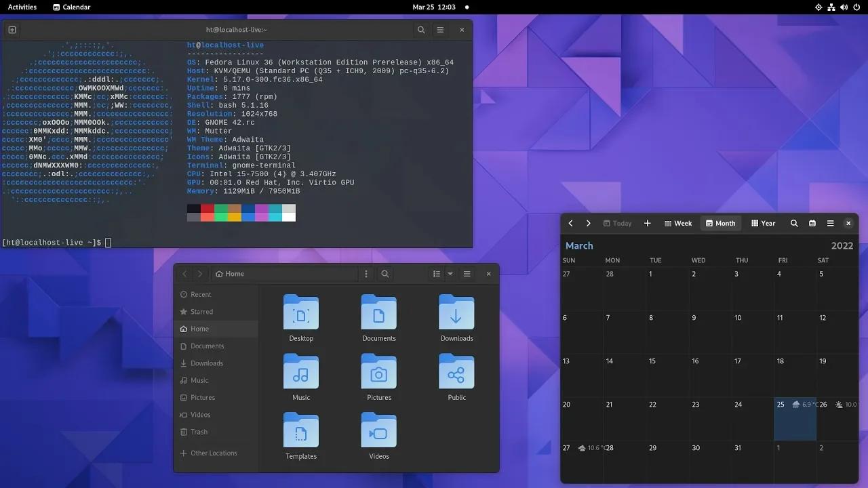
Task: Switch Calendar to Year view
Action: pos(763,223)
